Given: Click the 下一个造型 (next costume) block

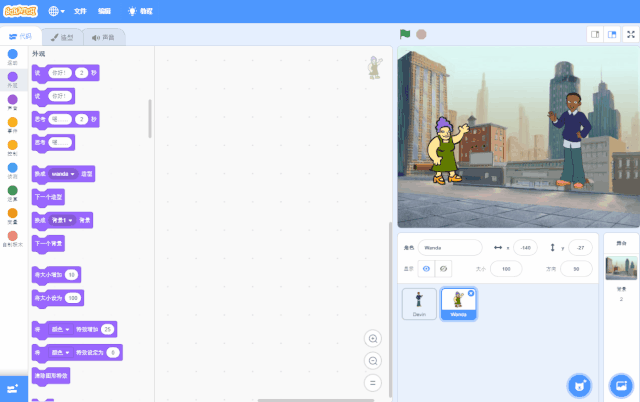Looking at the screenshot, I should pos(48,197).
